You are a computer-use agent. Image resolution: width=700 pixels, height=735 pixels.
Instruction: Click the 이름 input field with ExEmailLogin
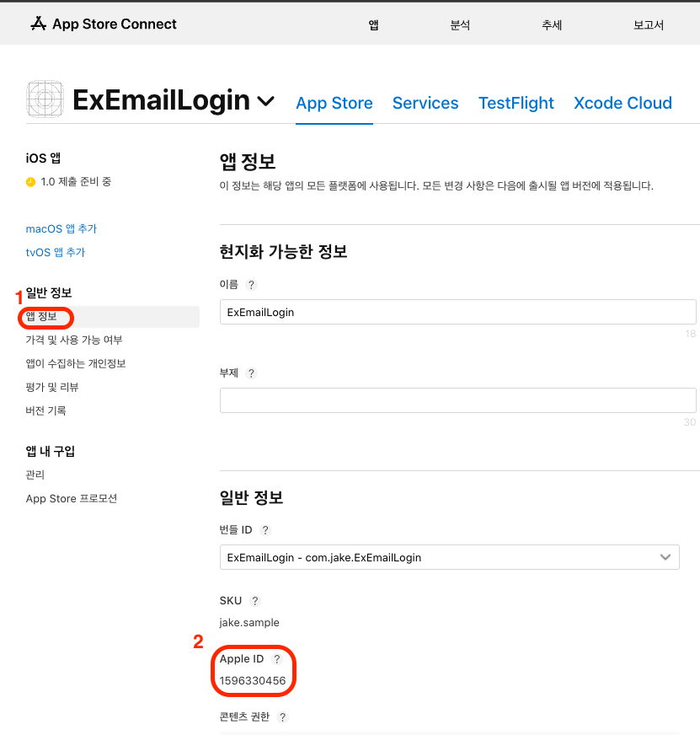pos(457,312)
